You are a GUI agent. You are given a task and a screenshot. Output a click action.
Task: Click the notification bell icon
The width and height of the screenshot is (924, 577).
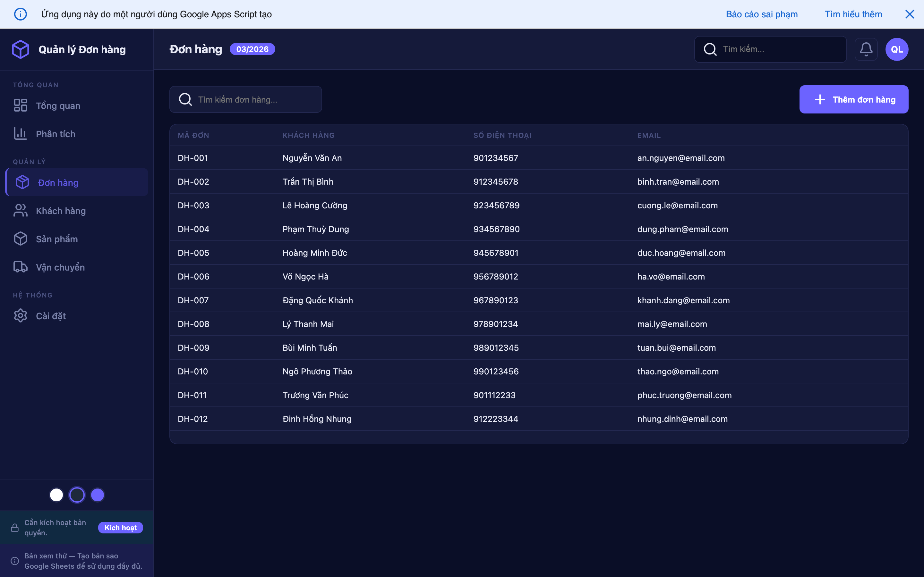[866, 49]
